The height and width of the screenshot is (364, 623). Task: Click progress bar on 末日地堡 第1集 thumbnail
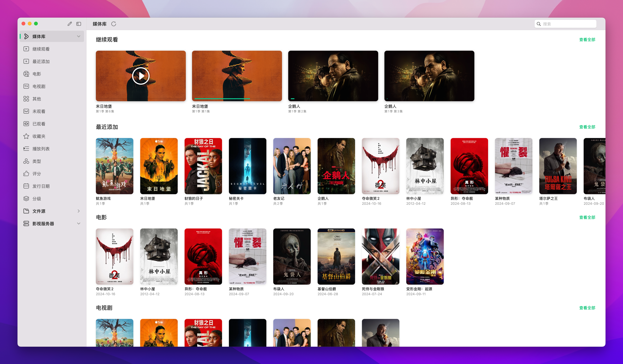click(x=237, y=99)
